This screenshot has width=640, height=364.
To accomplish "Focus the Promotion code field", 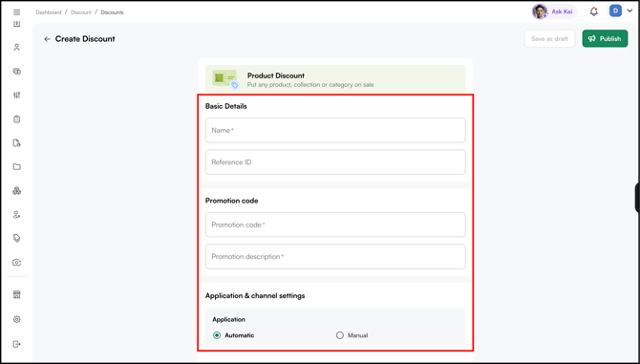I will point(335,225).
